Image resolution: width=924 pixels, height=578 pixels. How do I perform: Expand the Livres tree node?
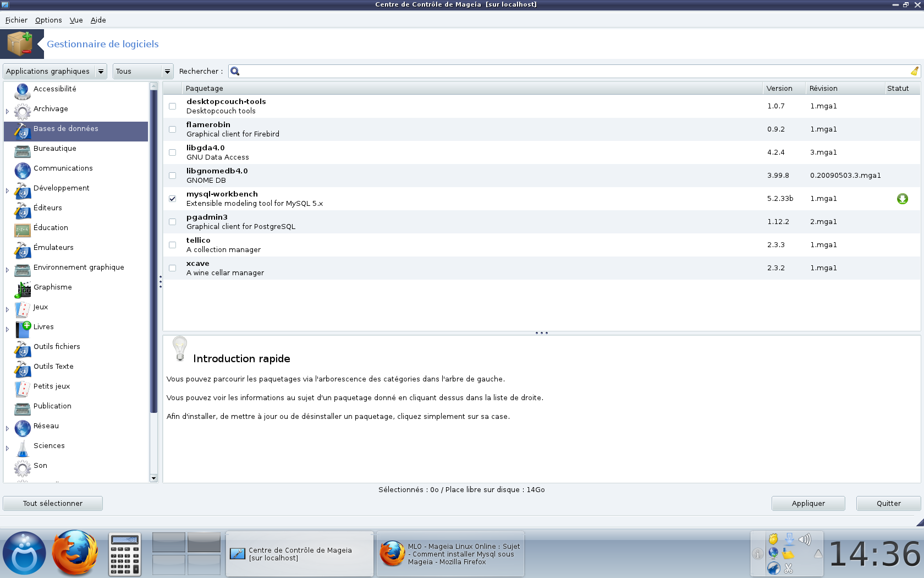click(x=8, y=329)
